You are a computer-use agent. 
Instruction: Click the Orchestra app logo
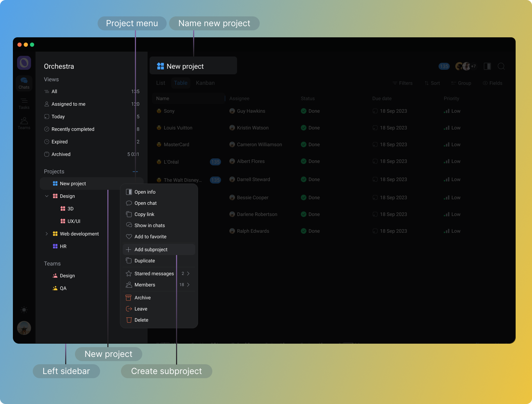tap(24, 63)
